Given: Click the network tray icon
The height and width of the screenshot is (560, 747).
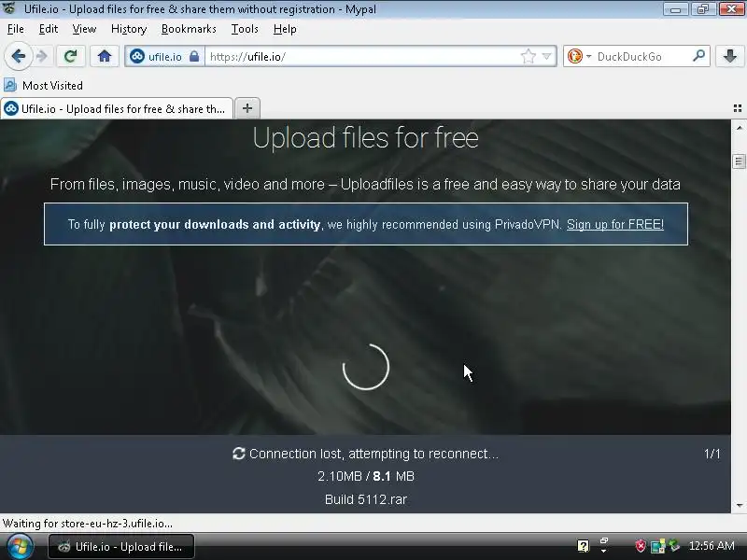Looking at the screenshot, I should coord(657,546).
